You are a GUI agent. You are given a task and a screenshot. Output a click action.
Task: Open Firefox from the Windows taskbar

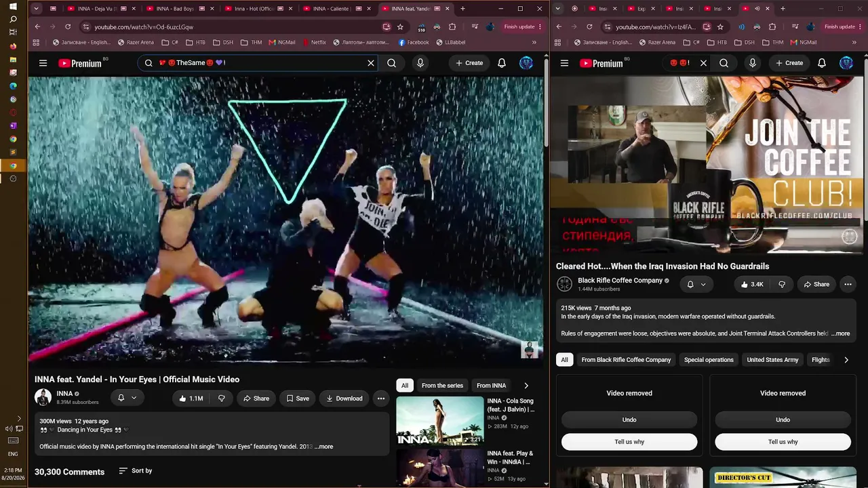tap(13, 46)
